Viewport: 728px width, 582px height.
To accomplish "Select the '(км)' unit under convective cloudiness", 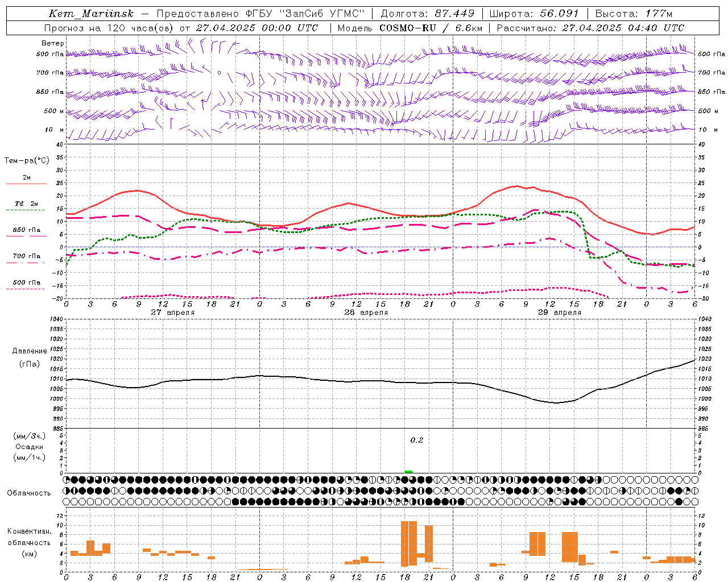I will (x=30, y=554).
